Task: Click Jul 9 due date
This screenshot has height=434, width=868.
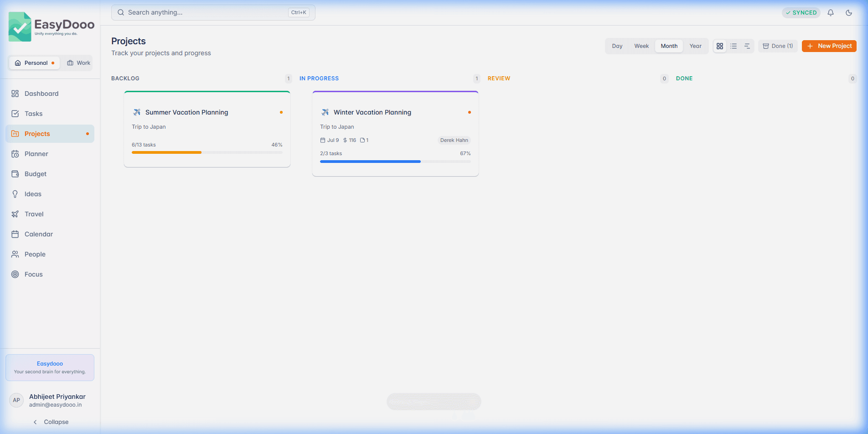Action: coord(330,141)
